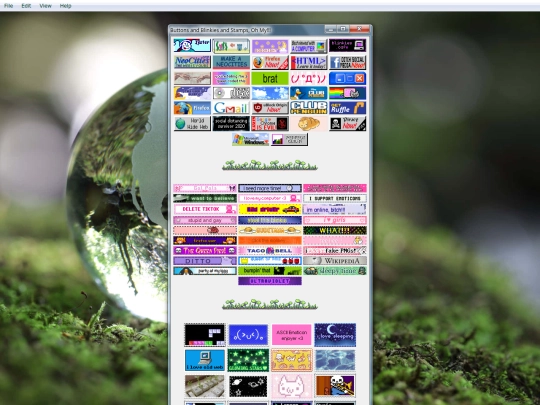Click the I love old web stamp

click(205, 360)
